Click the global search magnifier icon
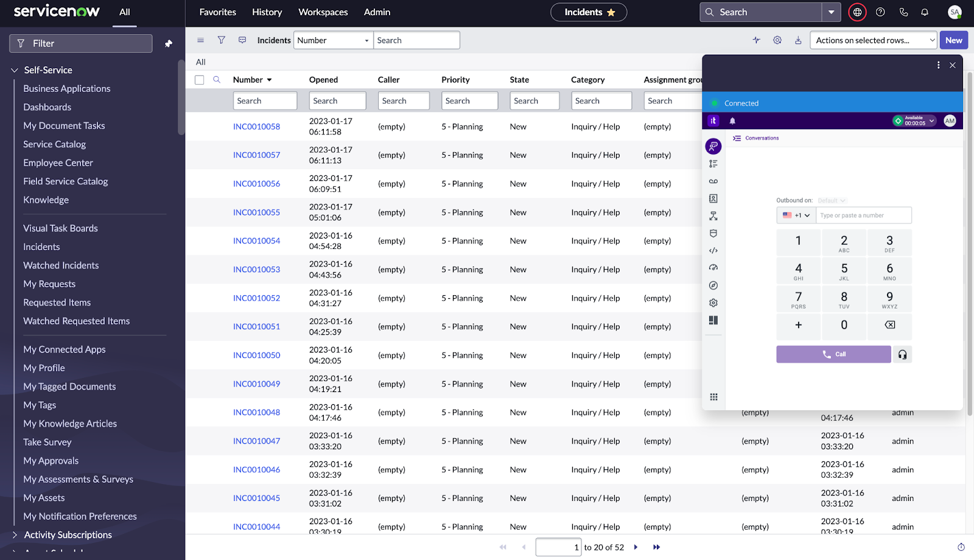This screenshot has height=560, width=974. [709, 12]
